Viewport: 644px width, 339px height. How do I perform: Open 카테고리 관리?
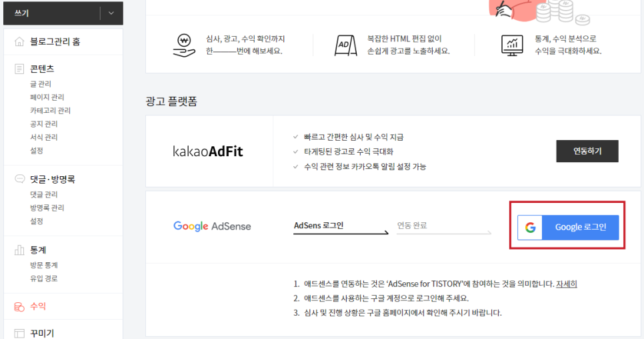pyautogui.click(x=50, y=111)
